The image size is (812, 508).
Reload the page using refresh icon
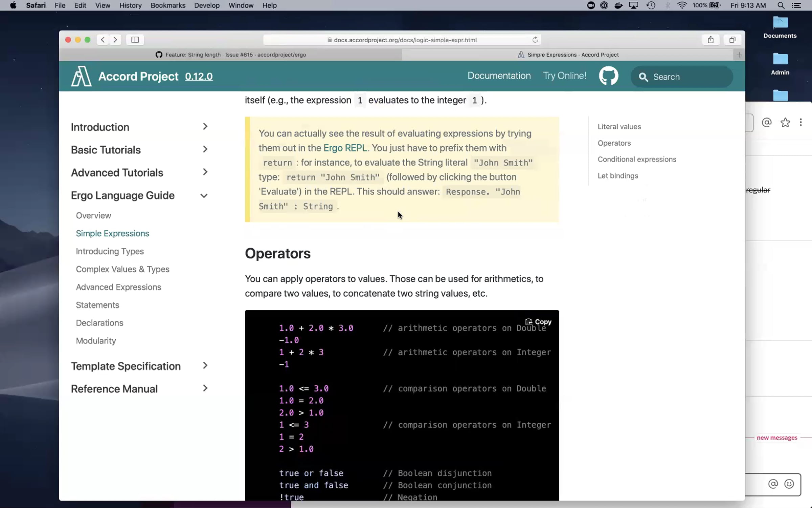pyautogui.click(x=535, y=40)
